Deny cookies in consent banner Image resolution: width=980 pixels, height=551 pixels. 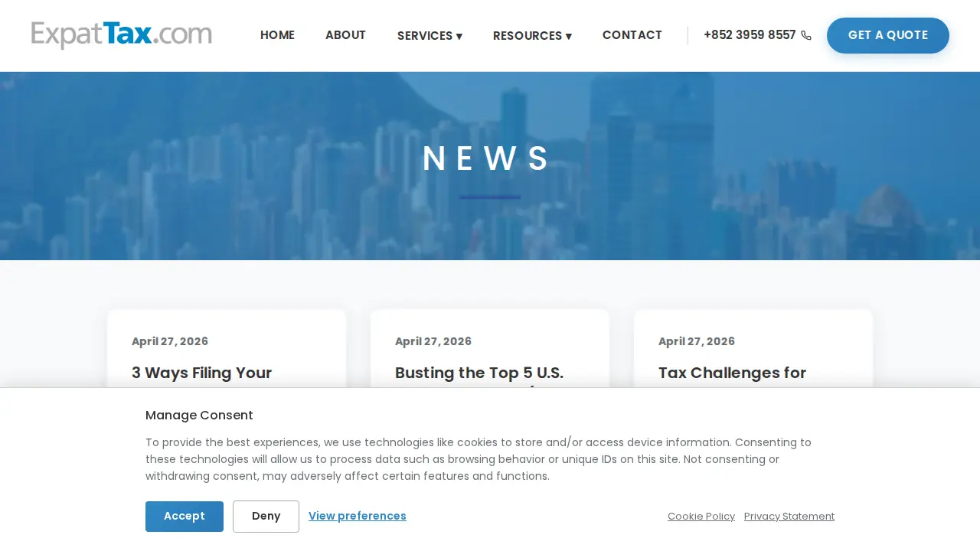[266, 517]
